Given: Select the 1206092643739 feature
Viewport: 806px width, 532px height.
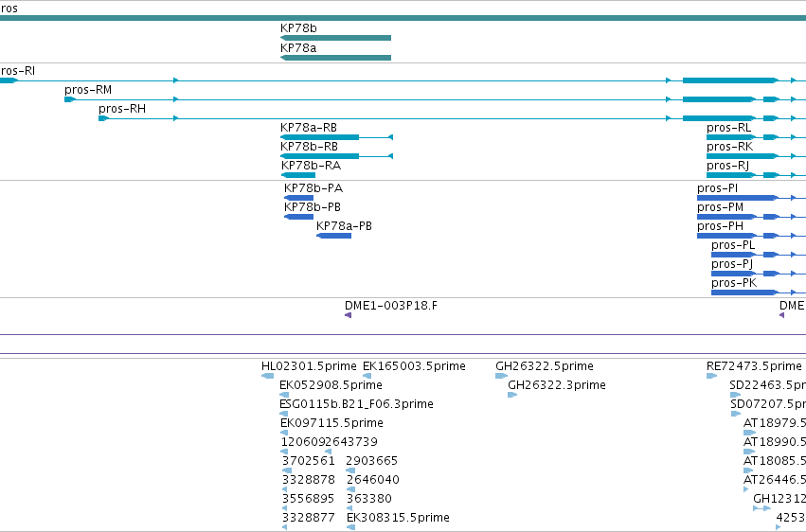Looking at the screenshot, I should pyautogui.click(x=284, y=452).
